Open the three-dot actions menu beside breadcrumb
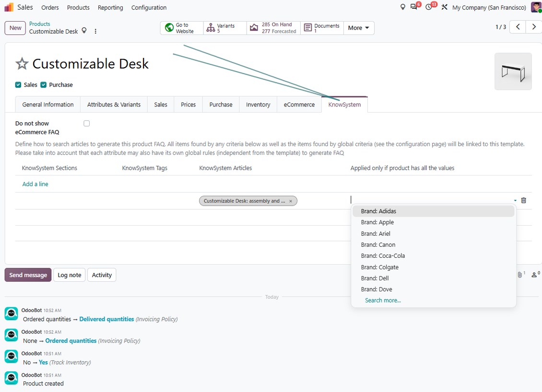The image size is (542, 392). point(95,31)
